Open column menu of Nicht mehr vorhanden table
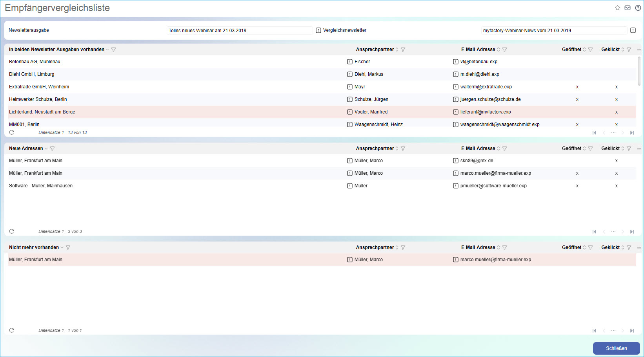This screenshot has height=357, width=644. [x=639, y=247]
